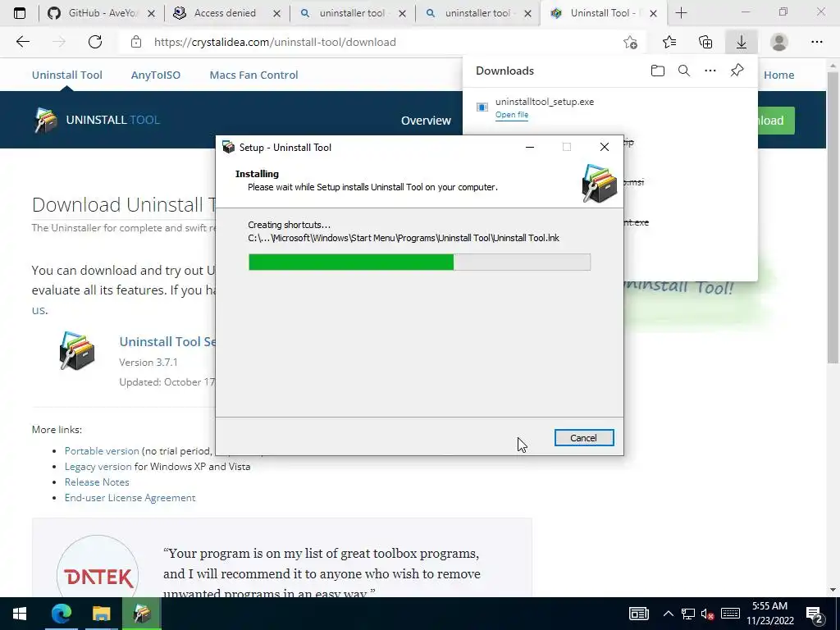Click the installation progress bar

point(419,262)
